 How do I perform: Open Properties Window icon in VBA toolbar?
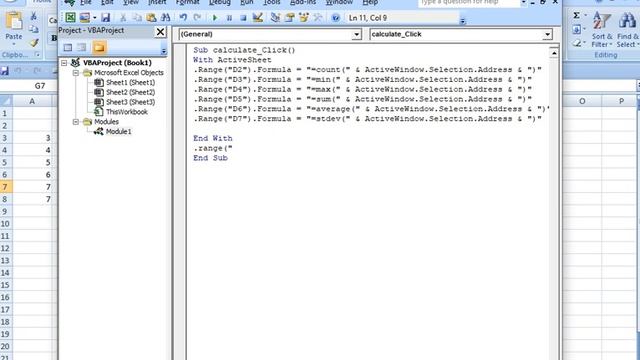click(289, 18)
